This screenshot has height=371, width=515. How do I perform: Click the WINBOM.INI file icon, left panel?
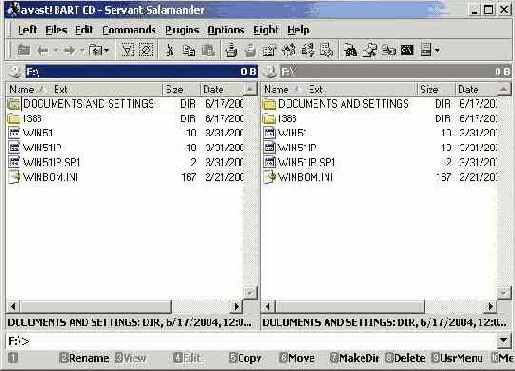point(14,177)
